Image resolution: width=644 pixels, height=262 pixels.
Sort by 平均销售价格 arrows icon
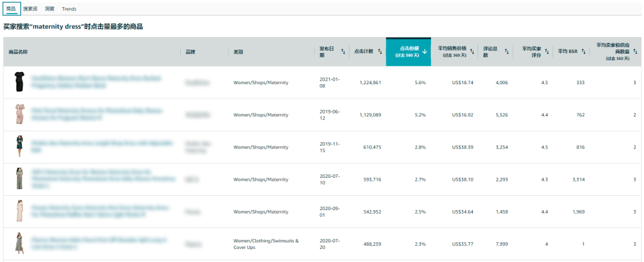tap(472, 52)
